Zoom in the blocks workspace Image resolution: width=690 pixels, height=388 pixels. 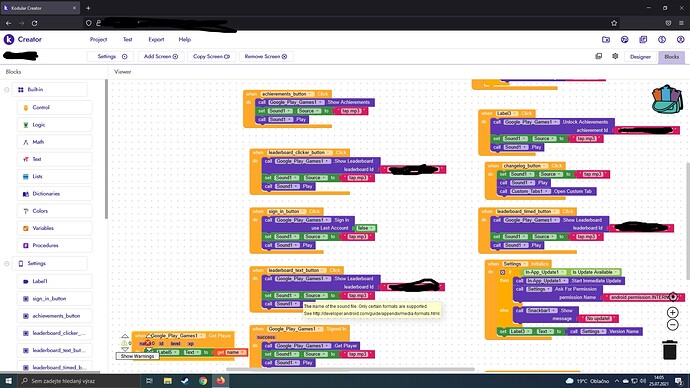672,312
